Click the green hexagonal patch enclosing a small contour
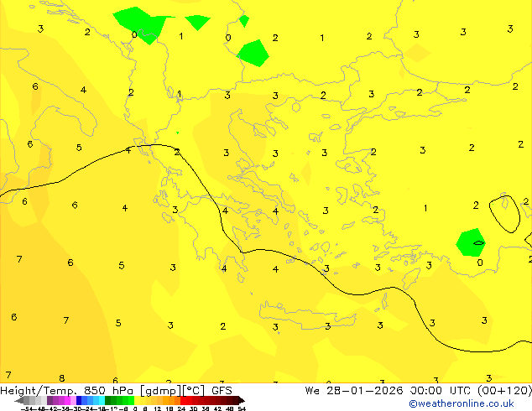Viewport: 532px width, 411px height. [x=471, y=242]
